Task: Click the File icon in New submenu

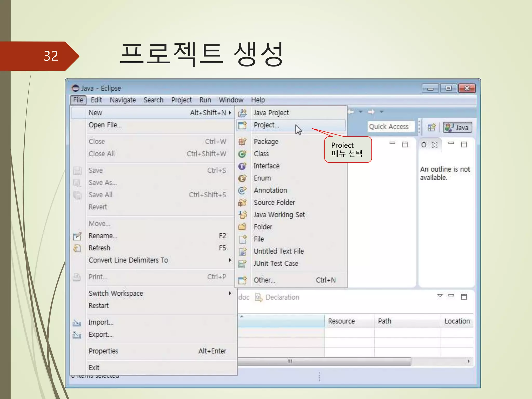Action: [x=242, y=239]
